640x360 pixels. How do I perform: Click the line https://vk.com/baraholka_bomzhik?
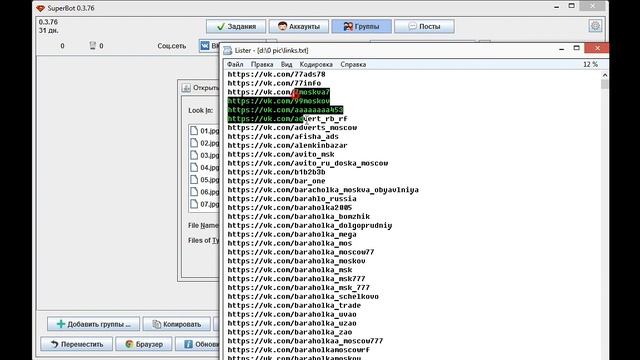[x=299, y=217]
